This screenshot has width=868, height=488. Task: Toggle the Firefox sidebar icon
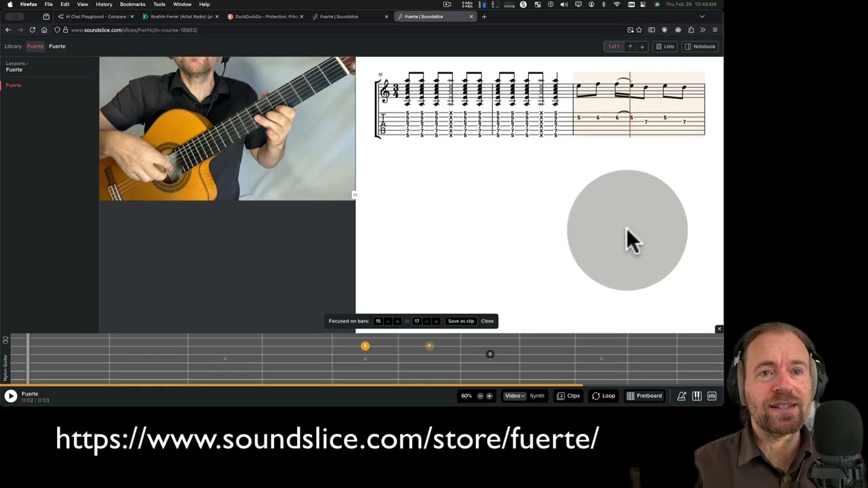click(652, 30)
